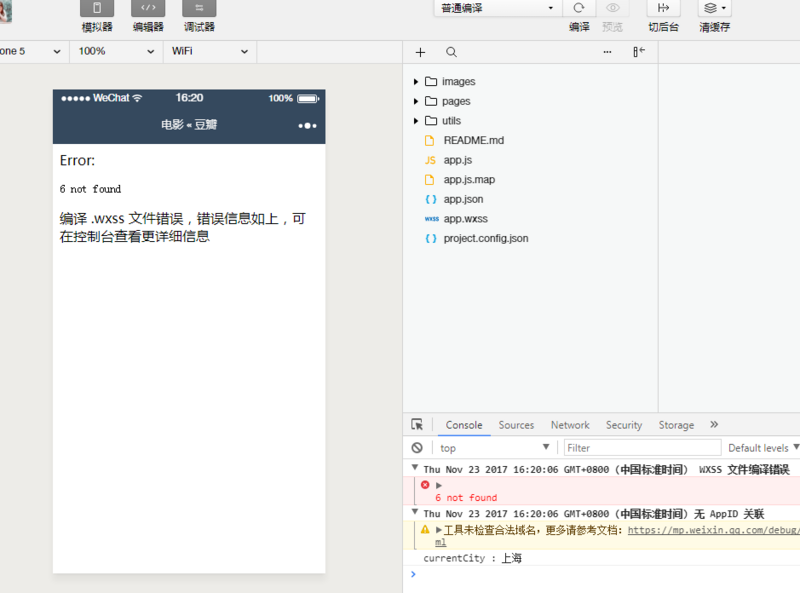
Task: Click the element inspector picker icon
Action: (x=417, y=425)
